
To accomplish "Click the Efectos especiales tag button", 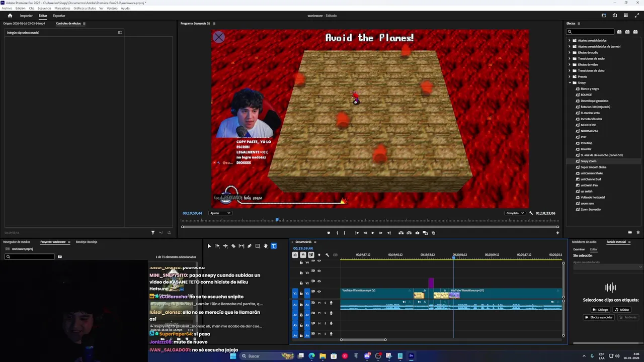I will [x=599, y=317].
